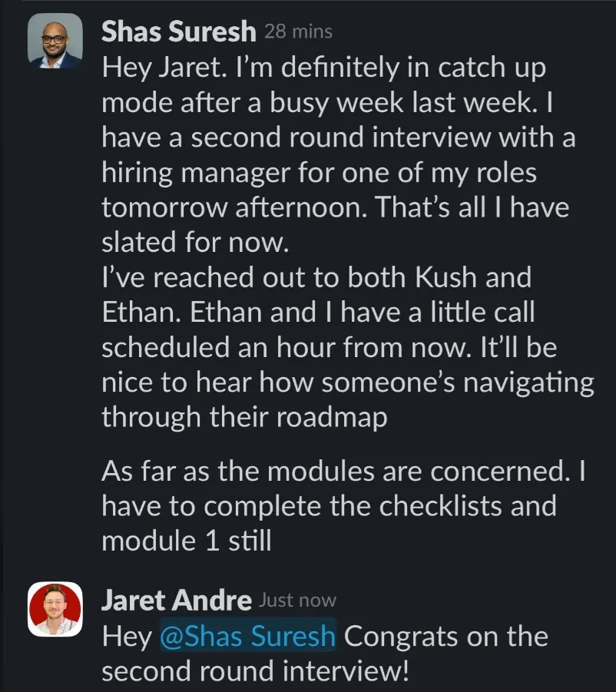The height and width of the screenshot is (692, 616).
Task: Click the line starting 'Ethan. Ethan and I'
Action: (x=318, y=312)
